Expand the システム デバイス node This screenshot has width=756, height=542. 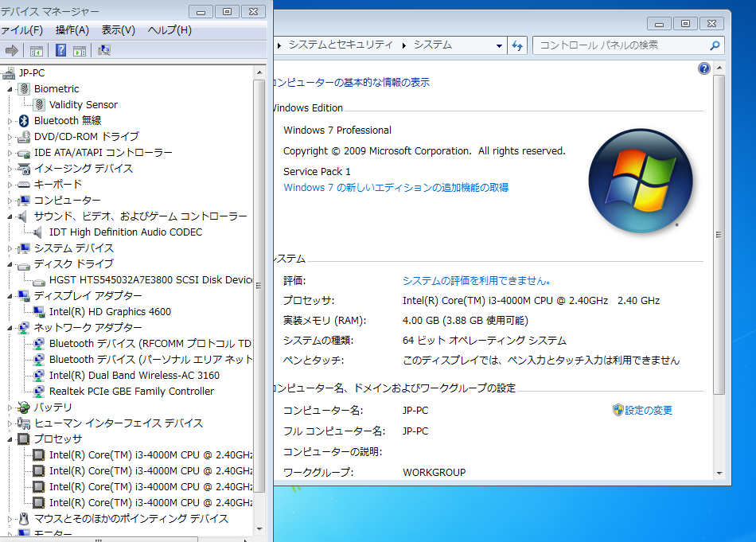(10, 248)
